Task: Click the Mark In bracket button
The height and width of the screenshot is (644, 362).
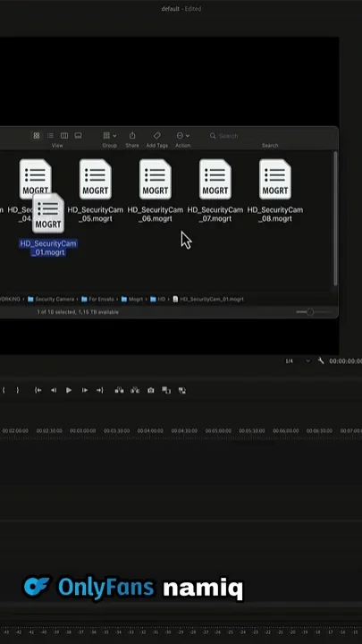Action: point(4,390)
